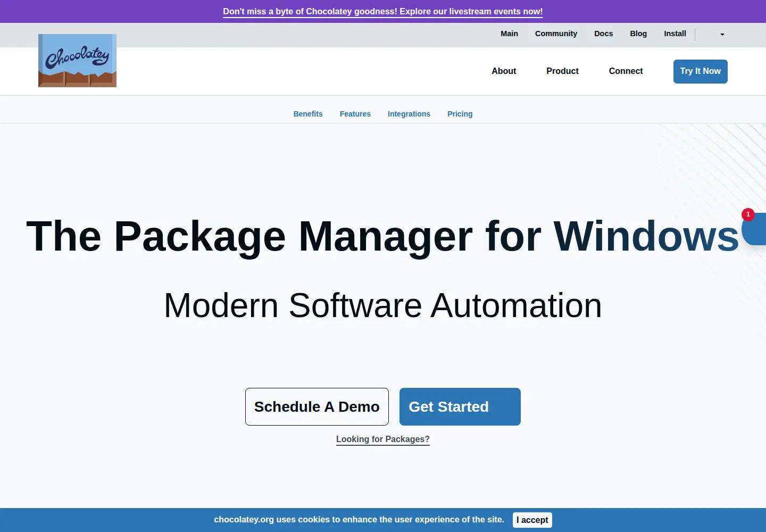Open the Blog nav link
The image size is (766, 532).
click(638, 34)
